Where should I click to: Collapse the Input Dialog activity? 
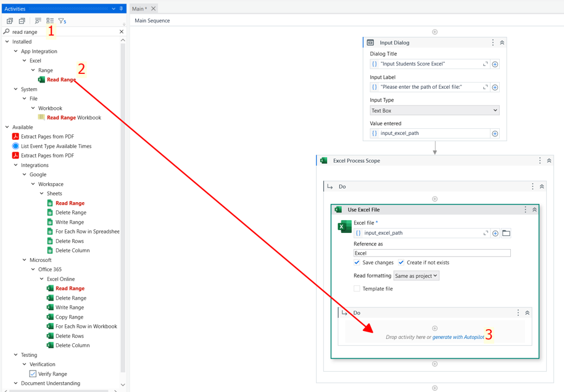(502, 43)
